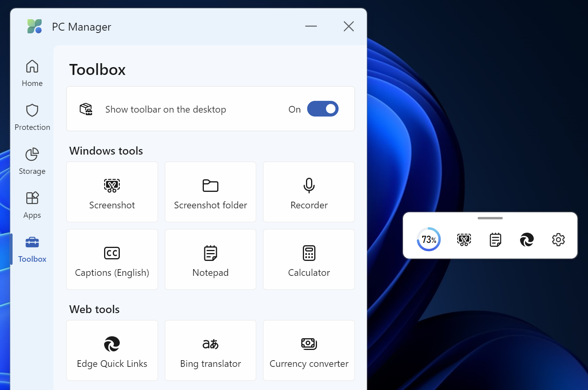Close the PC Manager window
Viewport: 588px width, 390px height.
(x=349, y=26)
